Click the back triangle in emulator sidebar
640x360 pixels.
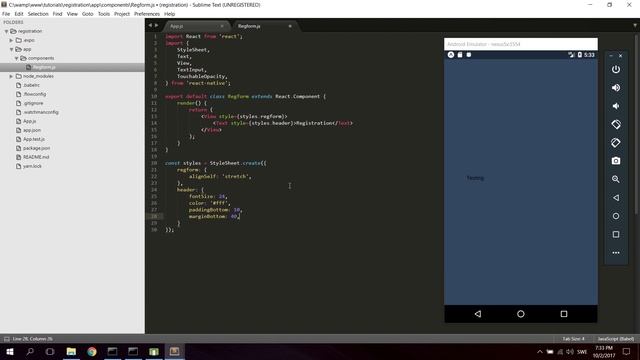pos(616,198)
